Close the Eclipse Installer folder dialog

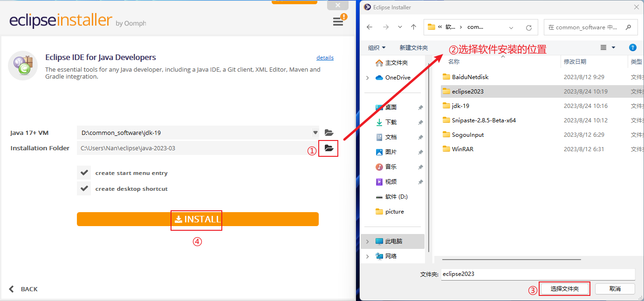[x=637, y=7]
